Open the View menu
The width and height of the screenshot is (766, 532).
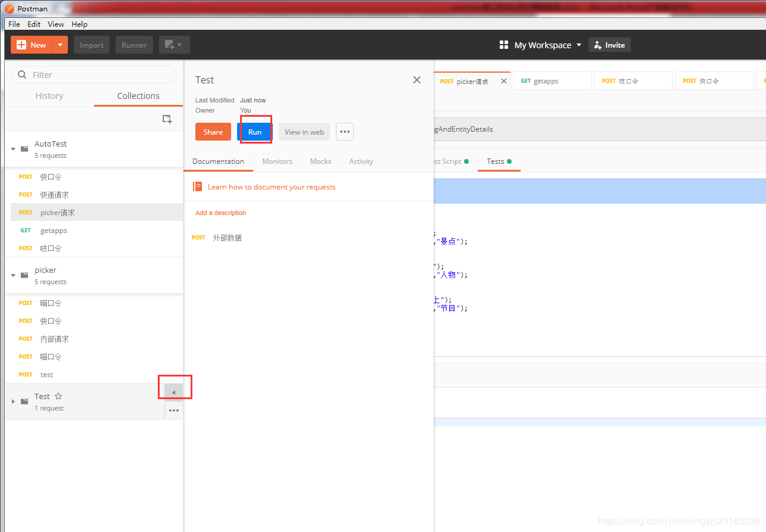point(56,24)
